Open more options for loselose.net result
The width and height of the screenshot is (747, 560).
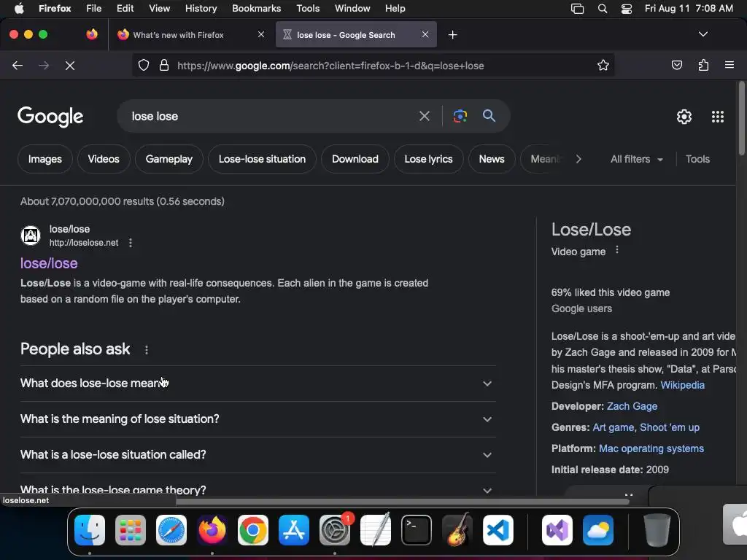131,243
